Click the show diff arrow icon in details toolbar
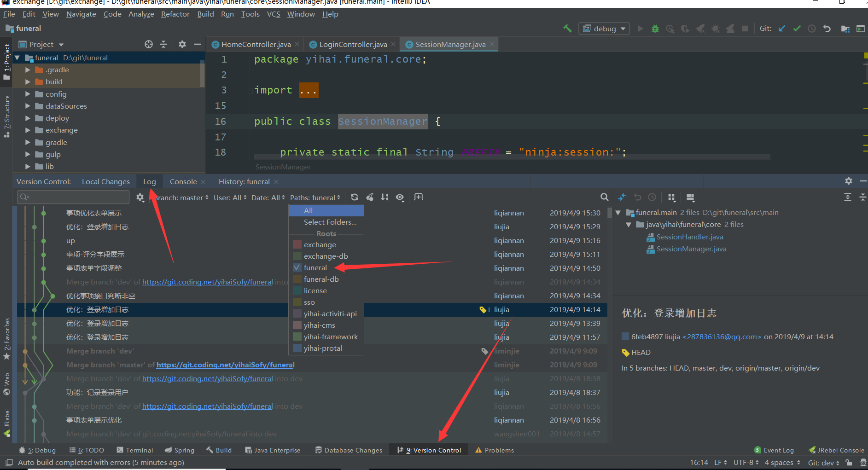This screenshot has width=868, height=470. 622,197
